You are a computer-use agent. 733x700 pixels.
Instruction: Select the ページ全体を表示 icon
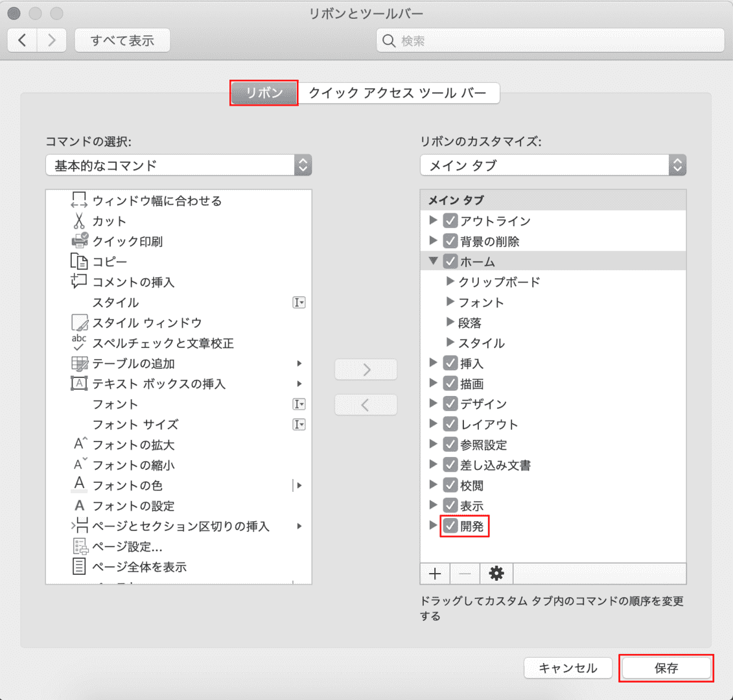(78, 566)
